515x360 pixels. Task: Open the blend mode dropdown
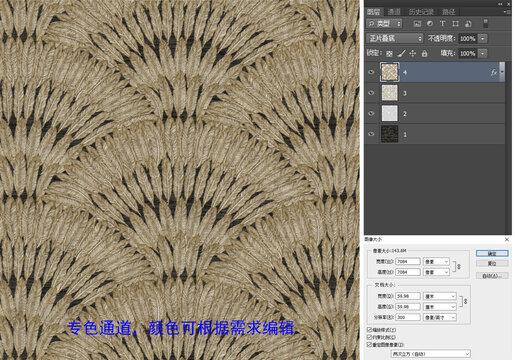click(x=395, y=38)
